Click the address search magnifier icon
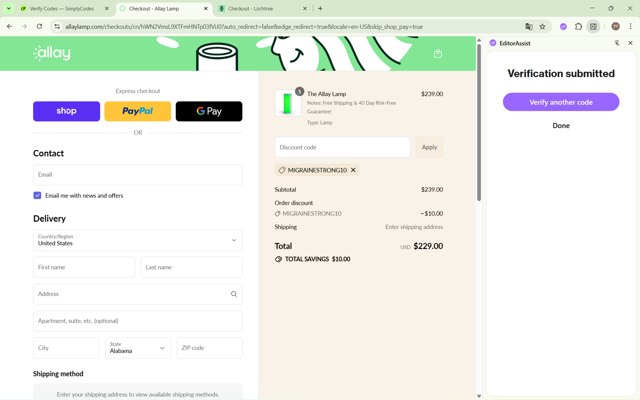Image resolution: width=640 pixels, height=400 pixels. point(234,294)
